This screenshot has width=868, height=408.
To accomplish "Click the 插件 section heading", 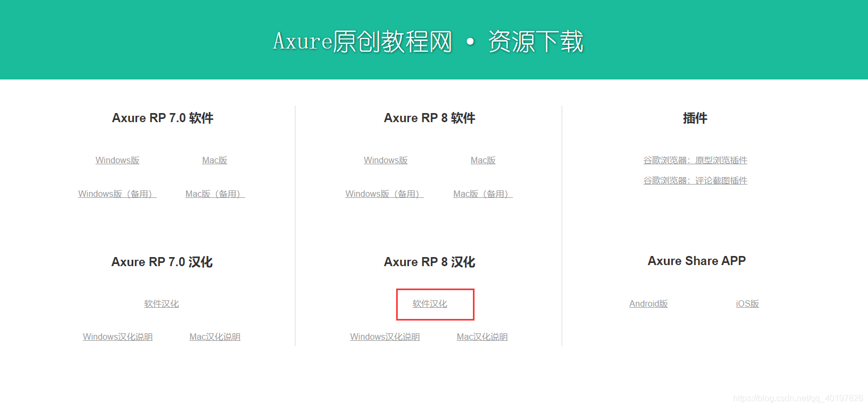I will 695,118.
